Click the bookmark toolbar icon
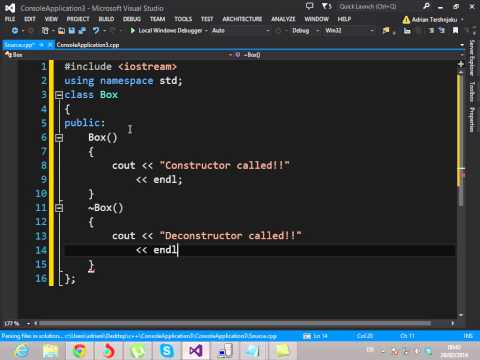 click(x=455, y=31)
